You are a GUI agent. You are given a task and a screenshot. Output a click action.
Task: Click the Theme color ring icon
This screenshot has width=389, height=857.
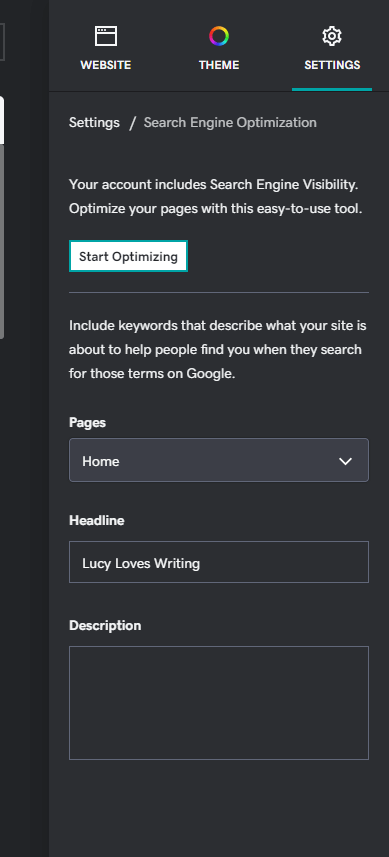point(219,36)
